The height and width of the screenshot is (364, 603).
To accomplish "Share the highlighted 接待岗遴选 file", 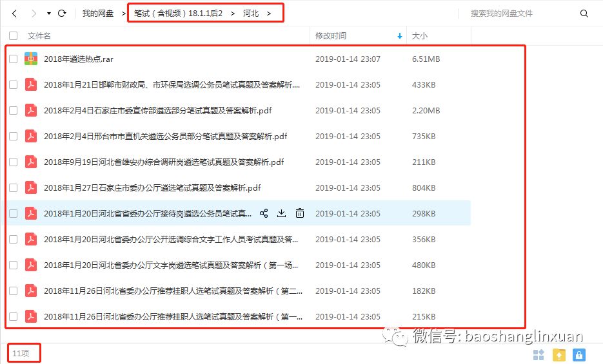I will [x=264, y=213].
